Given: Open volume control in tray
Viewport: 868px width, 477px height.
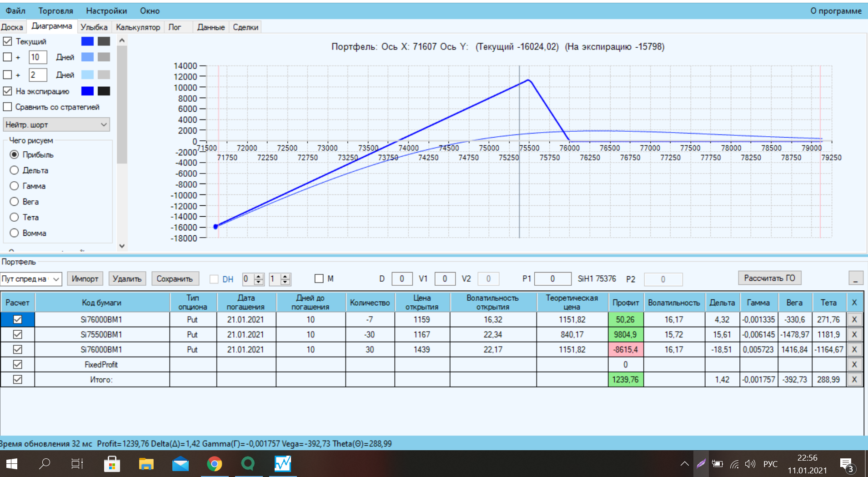Looking at the screenshot, I should [750, 464].
